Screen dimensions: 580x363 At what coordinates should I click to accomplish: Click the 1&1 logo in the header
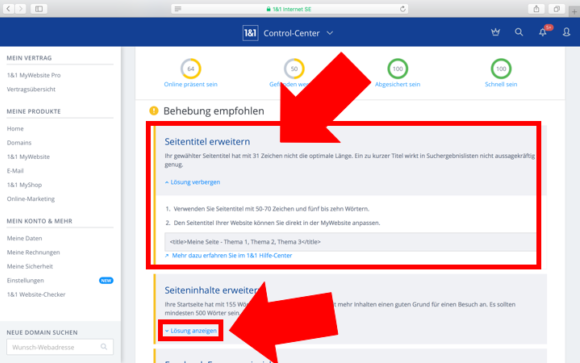(250, 33)
